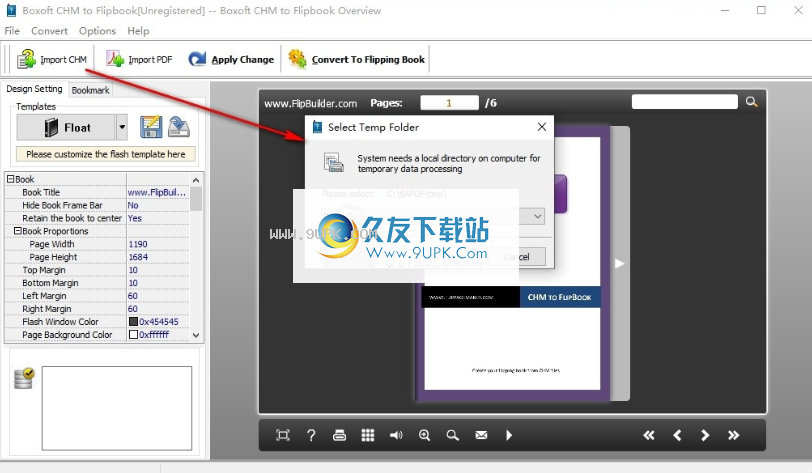Click the www.FlipBuilder.com title text
The height and width of the screenshot is (473, 812).
click(311, 103)
